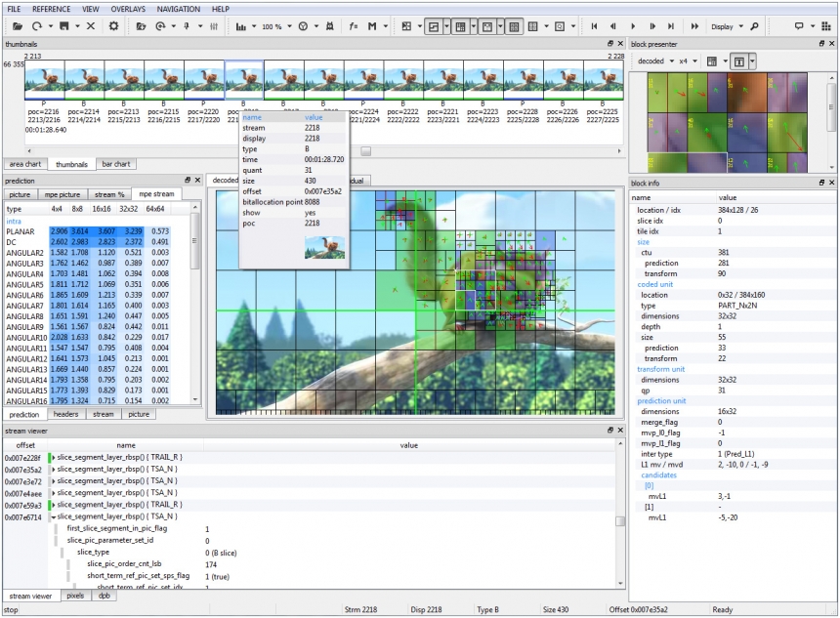Image resolution: width=840 pixels, height=618 pixels.
Task: Toggle the text T button in block presenter
Action: pos(738,62)
